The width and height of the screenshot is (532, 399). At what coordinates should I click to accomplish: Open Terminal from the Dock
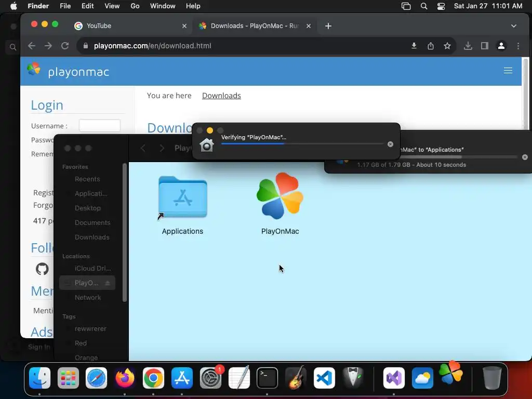click(267, 378)
